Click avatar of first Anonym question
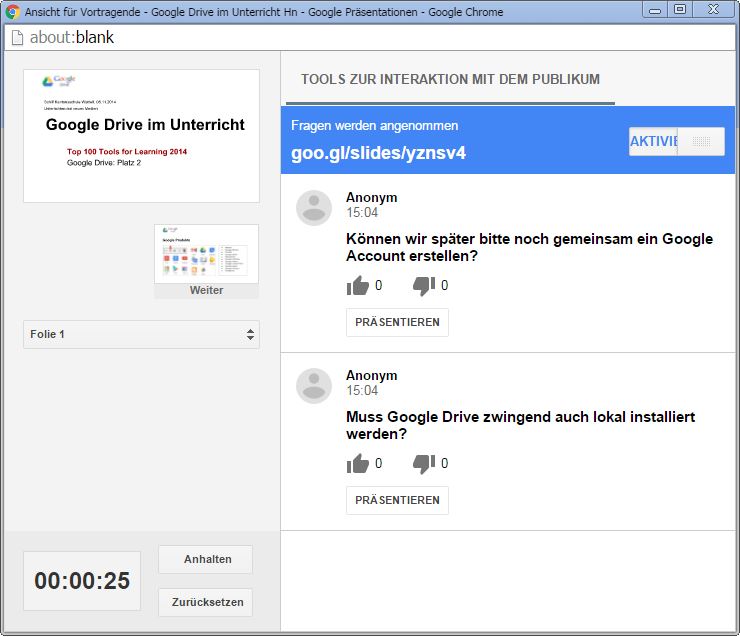The image size is (740, 637). 314,208
